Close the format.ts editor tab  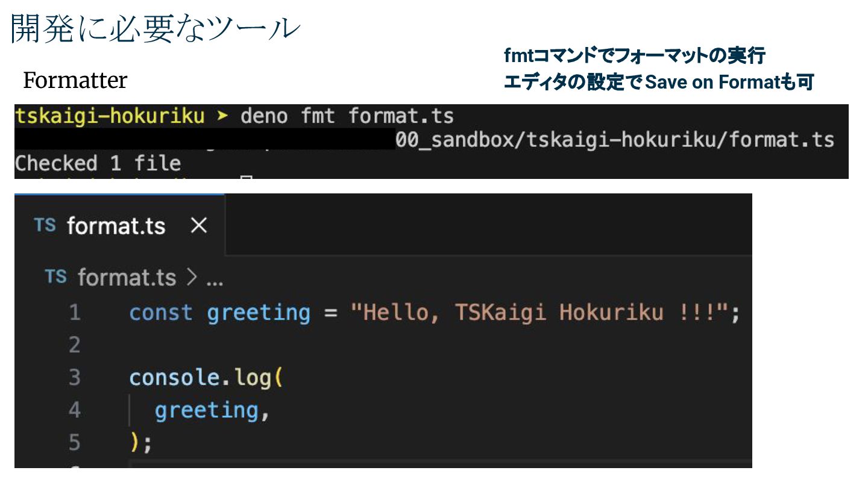pos(198,226)
